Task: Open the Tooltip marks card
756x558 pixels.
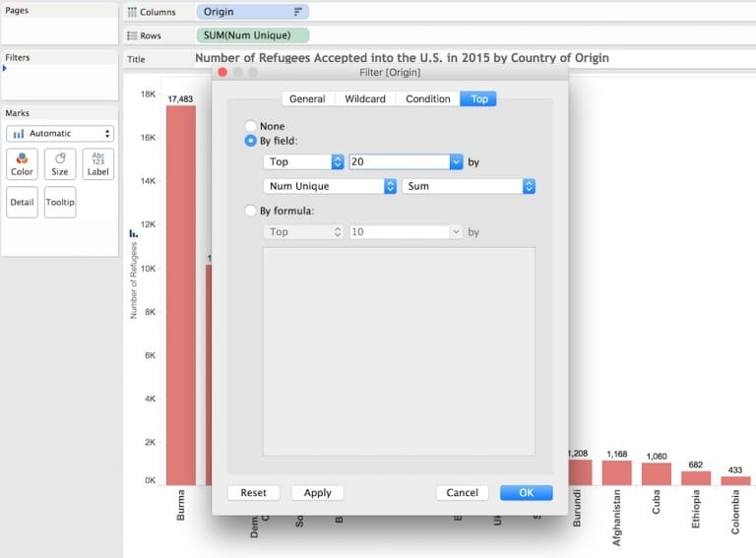Action: [60, 202]
